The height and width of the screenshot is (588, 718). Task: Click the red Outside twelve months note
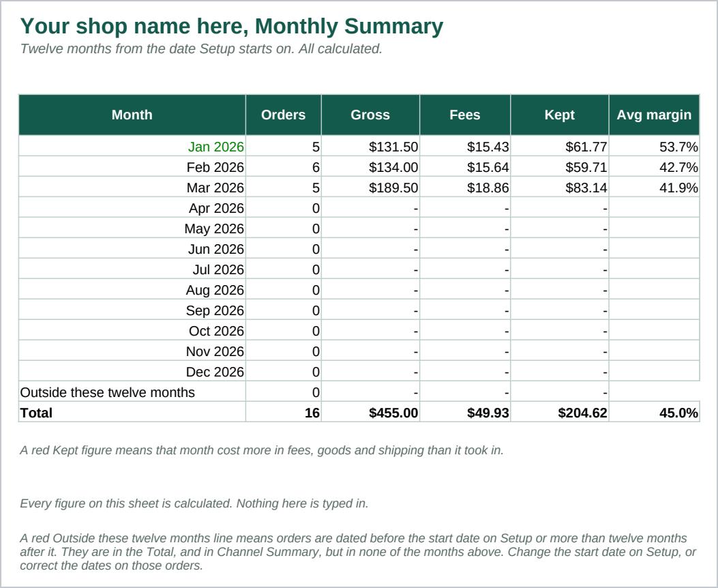coord(358,552)
